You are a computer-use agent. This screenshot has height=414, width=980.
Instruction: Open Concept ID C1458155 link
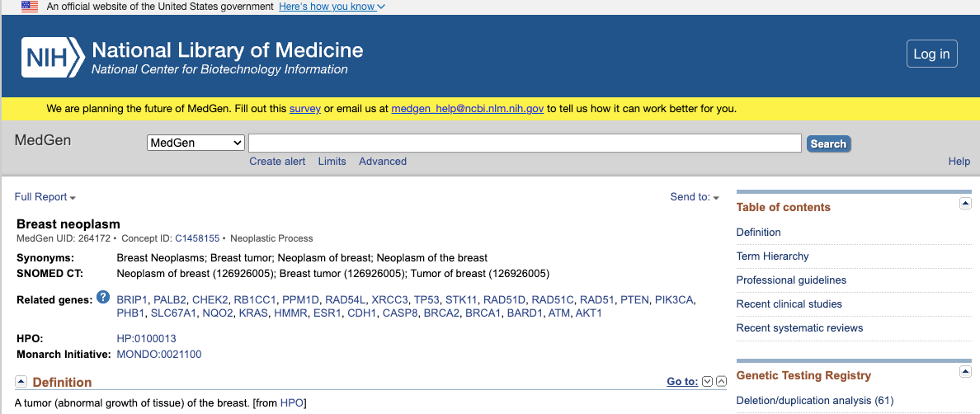[x=197, y=238]
